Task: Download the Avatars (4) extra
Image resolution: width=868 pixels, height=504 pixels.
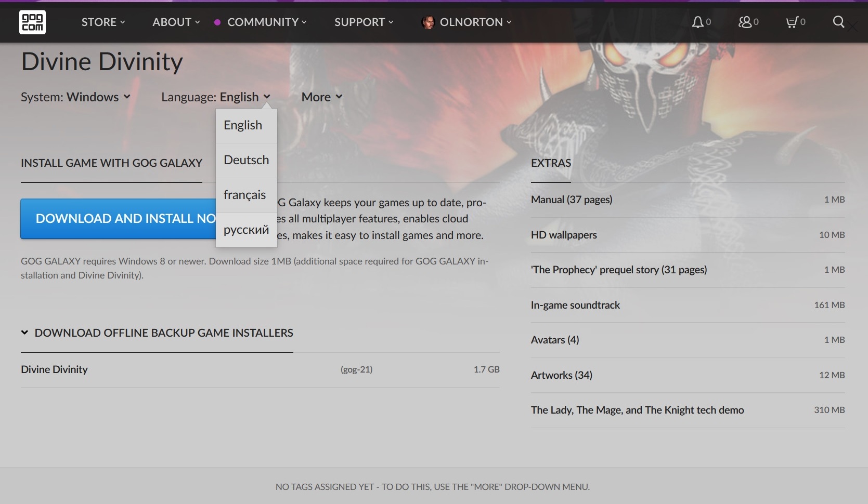Action: [x=688, y=340]
